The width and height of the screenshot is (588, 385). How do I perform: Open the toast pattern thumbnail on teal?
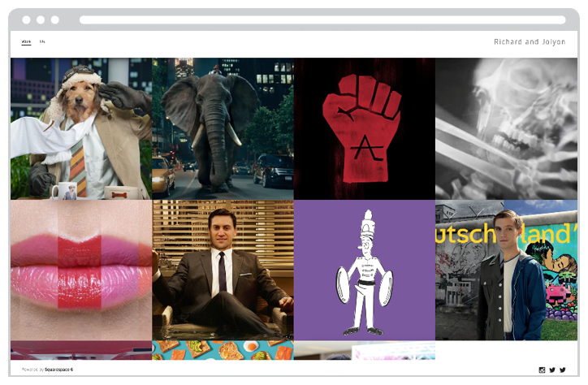click(223, 350)
